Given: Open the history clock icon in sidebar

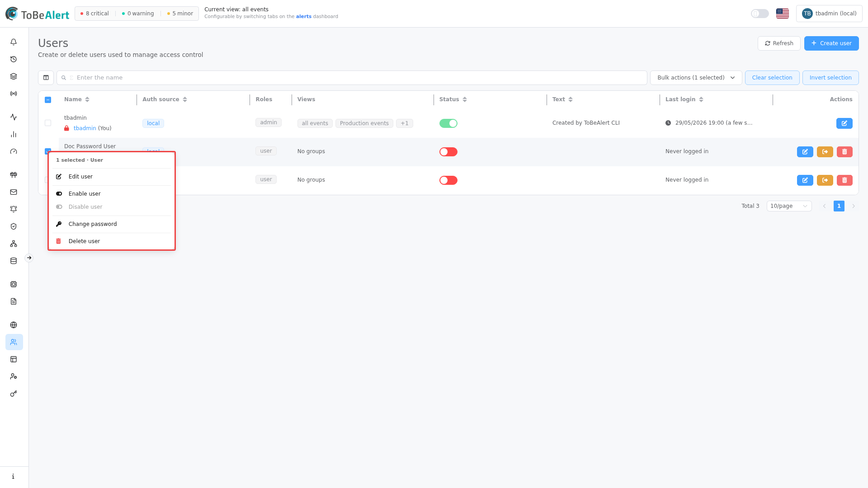Looking at the screenshot, I should coord(14,59).
